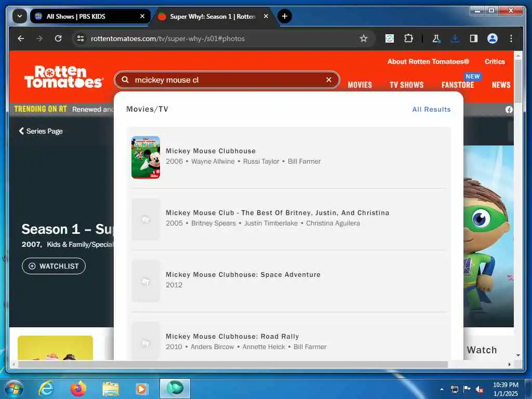Reload the current page
The width and height of the screenshot is (532, 399).
pyautogui.click(x=58, y=38)
